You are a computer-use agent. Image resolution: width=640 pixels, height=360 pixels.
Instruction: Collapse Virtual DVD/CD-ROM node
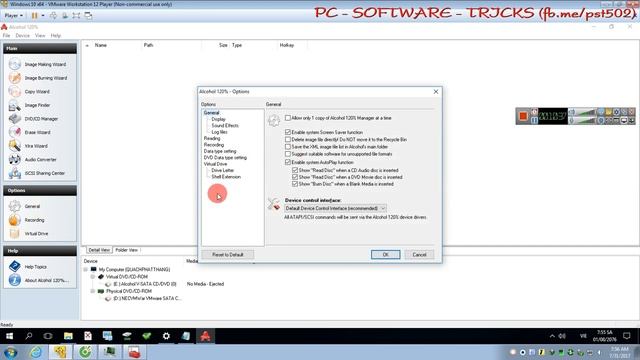[x=93, y=277]
